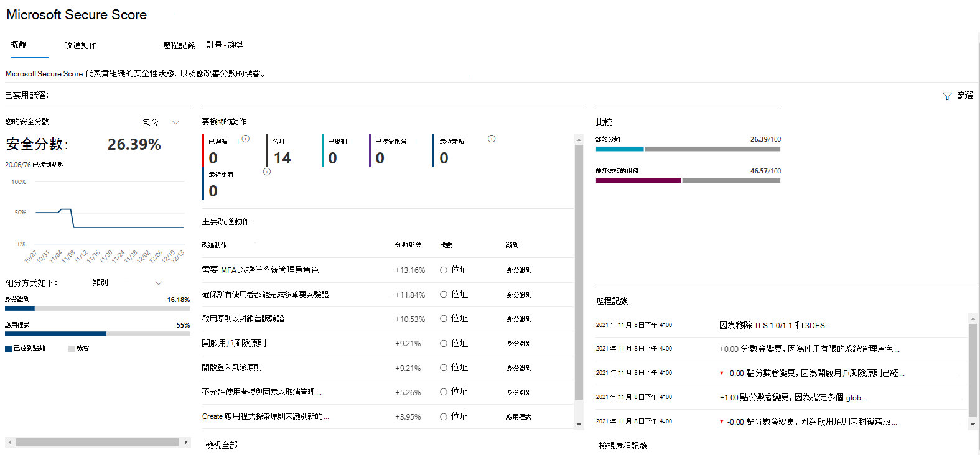Sort by the 分數影響 column header

(x=408, y=245)
